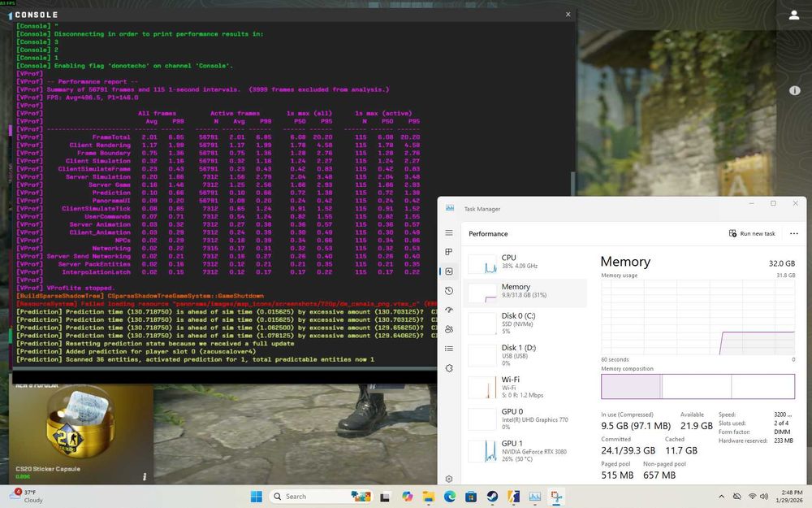
Task: Open File Explorer from taskbar
Action: click(x=429, y=497)
